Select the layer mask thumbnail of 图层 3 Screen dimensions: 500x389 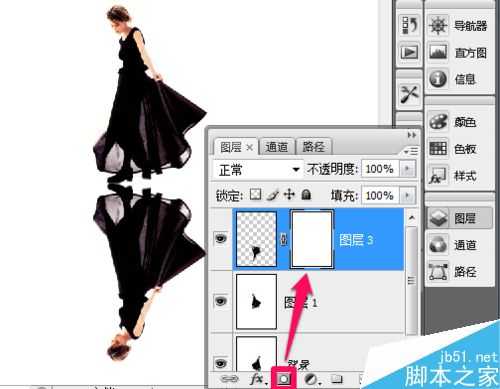(x=312, y=239)
